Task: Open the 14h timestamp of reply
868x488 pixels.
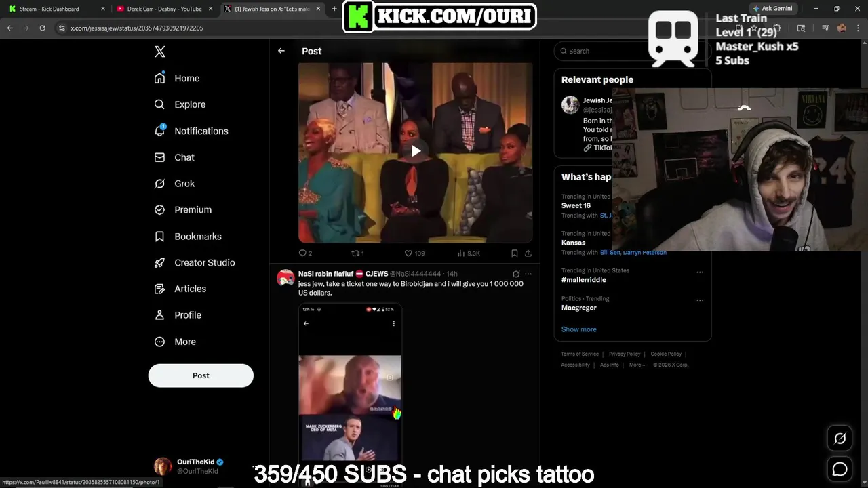Action: coord(451,274)
